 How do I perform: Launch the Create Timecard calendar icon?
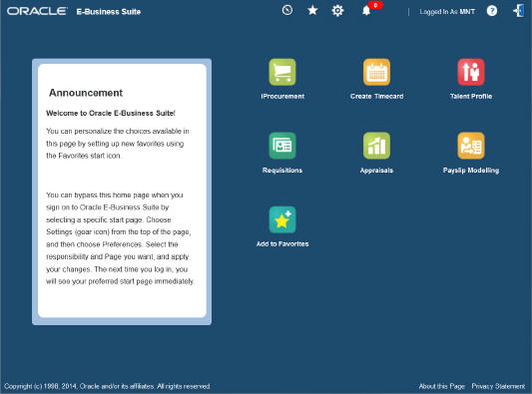[x=376, y=72]
